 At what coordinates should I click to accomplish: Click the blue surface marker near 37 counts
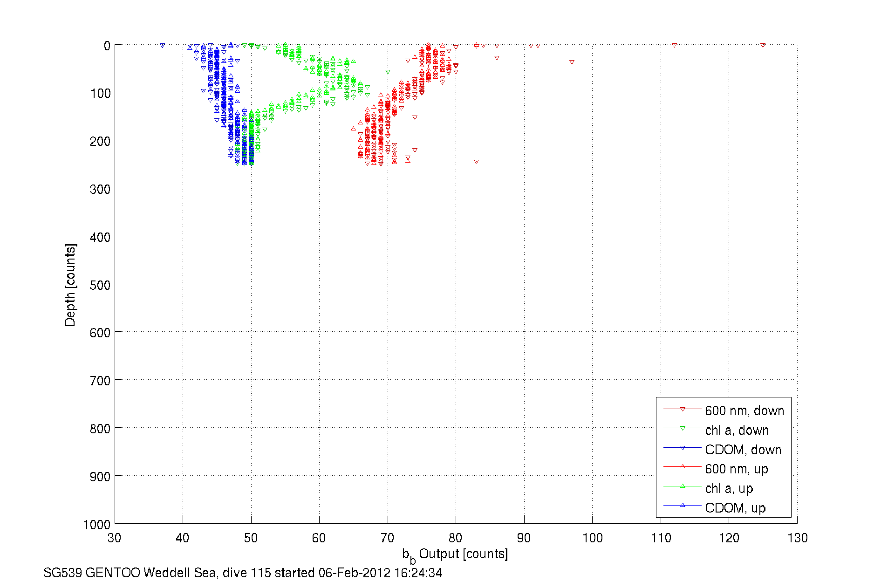[x=162, y=45]
